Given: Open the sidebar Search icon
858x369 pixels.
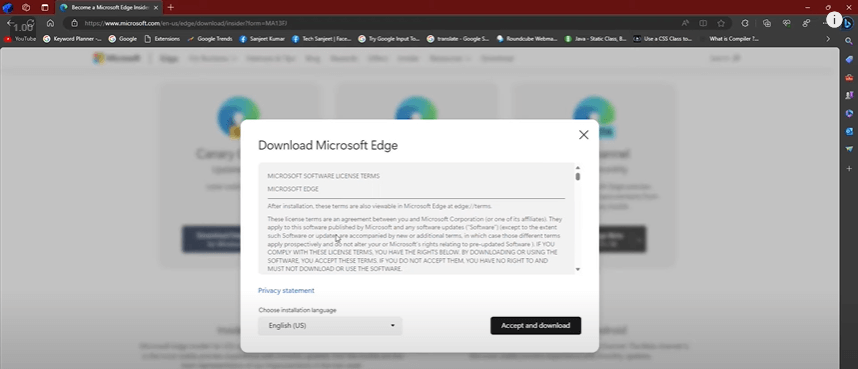Looking at the screenshot, I should [x=849, y=41].
